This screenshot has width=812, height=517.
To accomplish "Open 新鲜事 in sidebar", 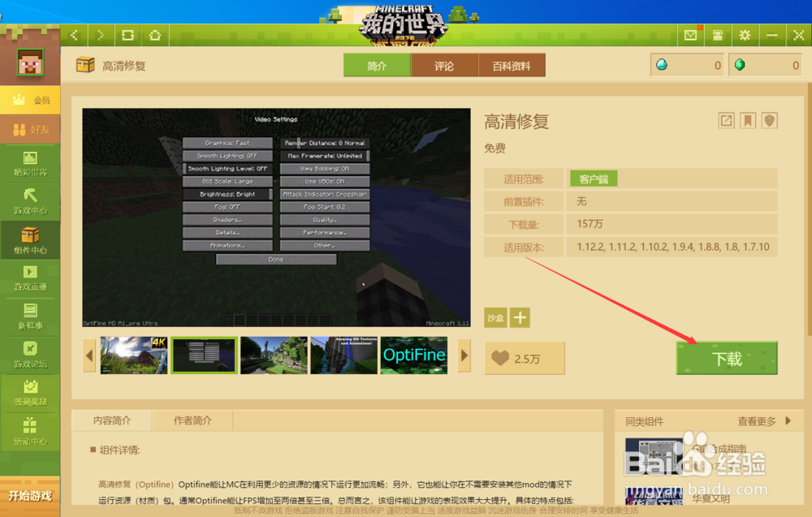I will point(30,317).
